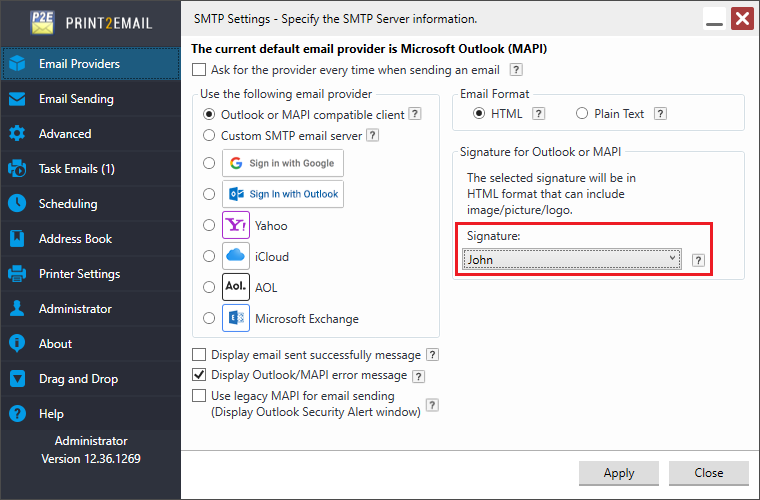760x500 pixels.
Task: Click the Administrator person icon
Action: pos(17,309)
